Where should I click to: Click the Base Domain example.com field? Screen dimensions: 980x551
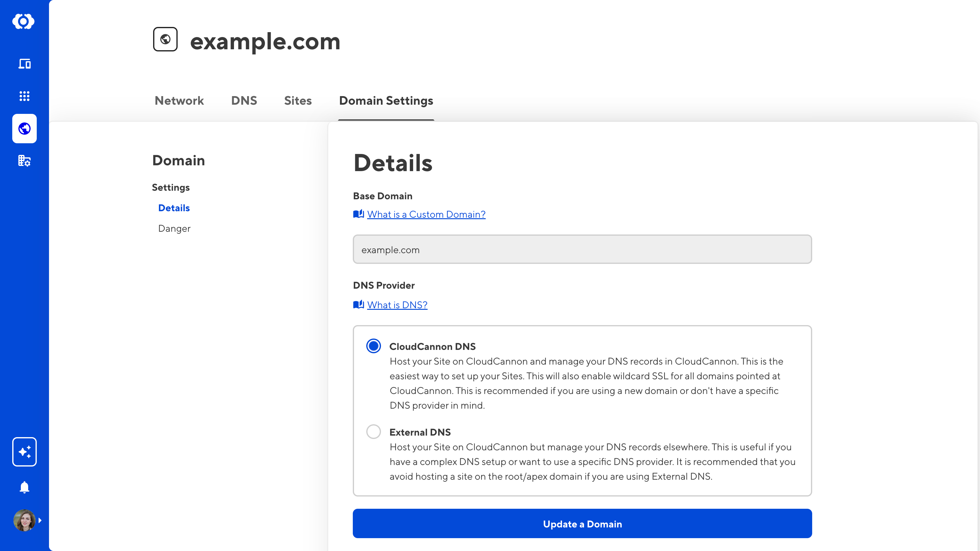(582, 249)
